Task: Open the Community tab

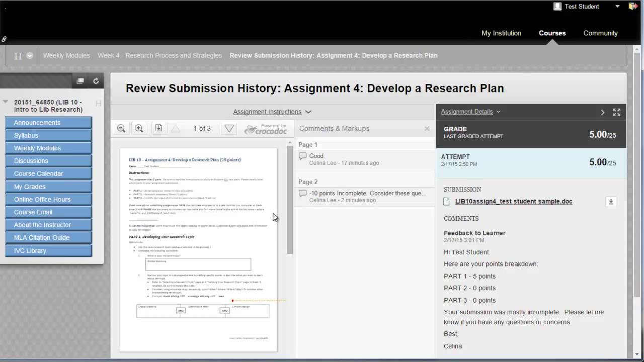Action: coord(600,33)
